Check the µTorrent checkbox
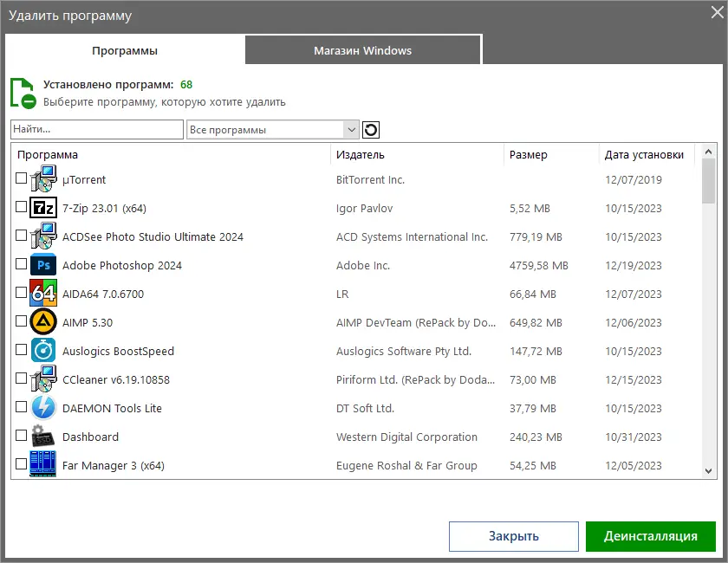Screen dimensions: 728x563 (22, 178)
